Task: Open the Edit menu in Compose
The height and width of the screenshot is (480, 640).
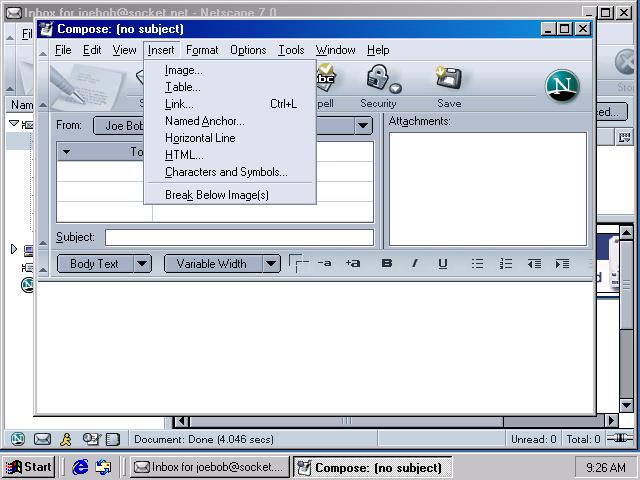Action: pos(92,50)
